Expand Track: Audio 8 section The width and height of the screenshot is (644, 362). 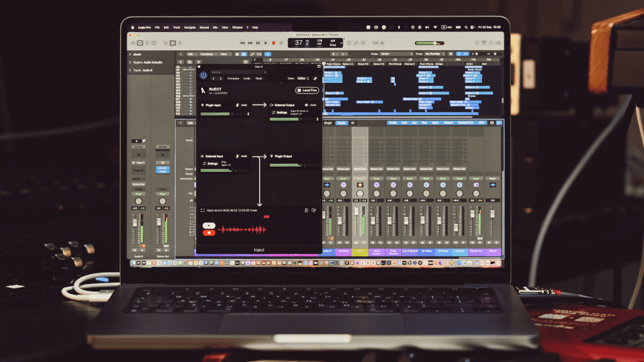click(131, 70)
